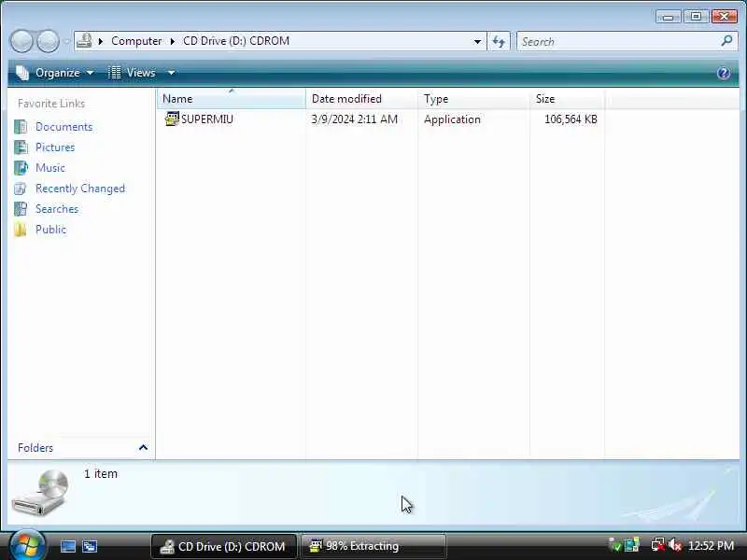Click the yellow Public folder icon
Screen dimensions: 747x560
21,229
